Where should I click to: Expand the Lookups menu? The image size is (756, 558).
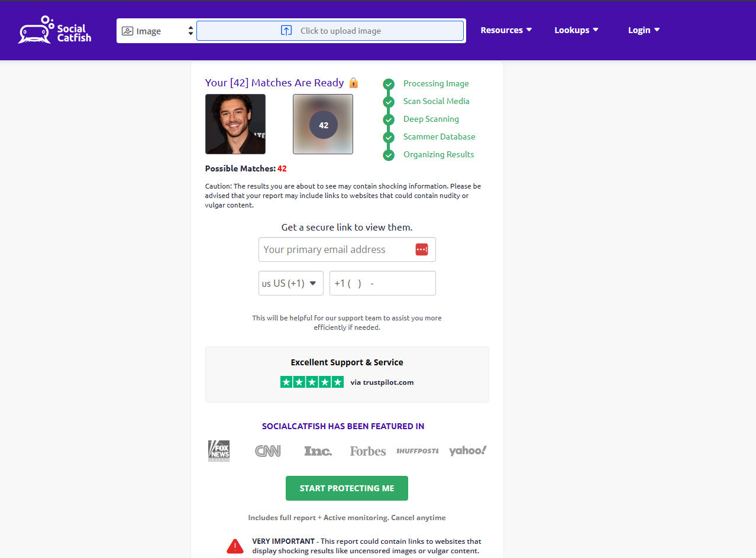576,30
